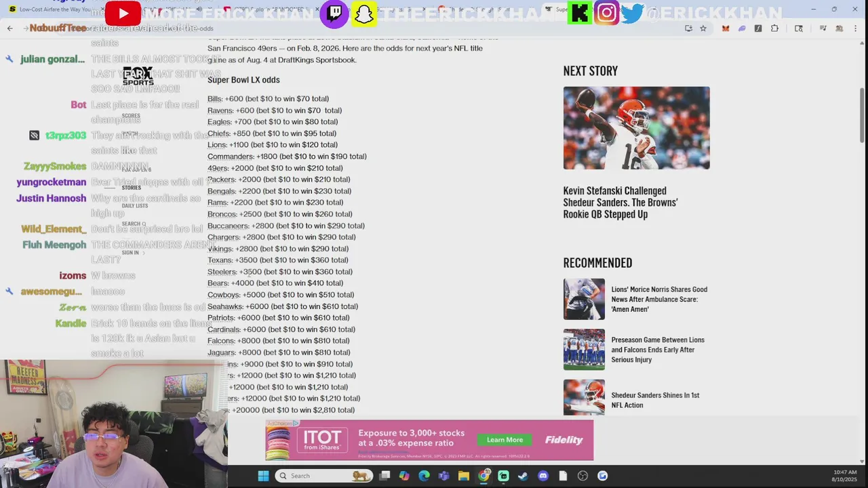The height and width of the screenshot is (488, 868).
Task: Switch to the Low-Cost Airfare browser tab
Action: tap(54, 9)
